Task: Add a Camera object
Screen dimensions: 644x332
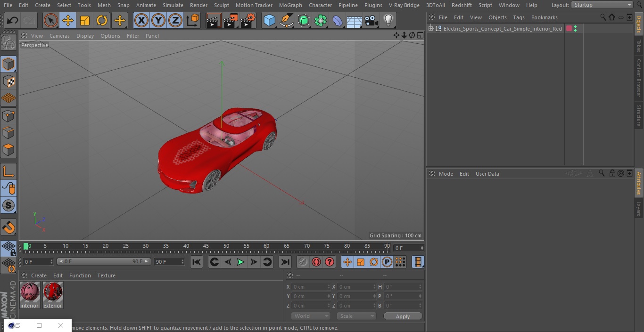Action: click(372, 20)
